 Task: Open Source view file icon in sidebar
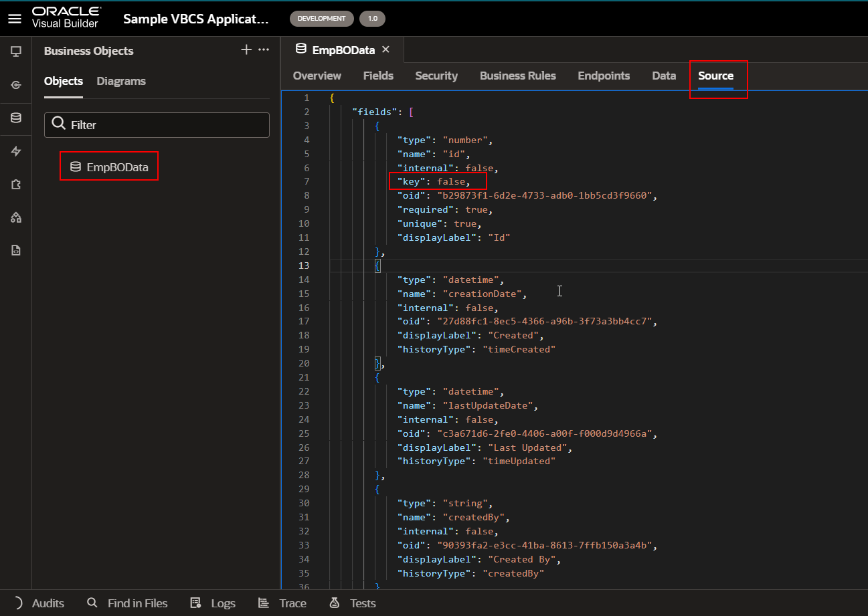coord(16,251)
